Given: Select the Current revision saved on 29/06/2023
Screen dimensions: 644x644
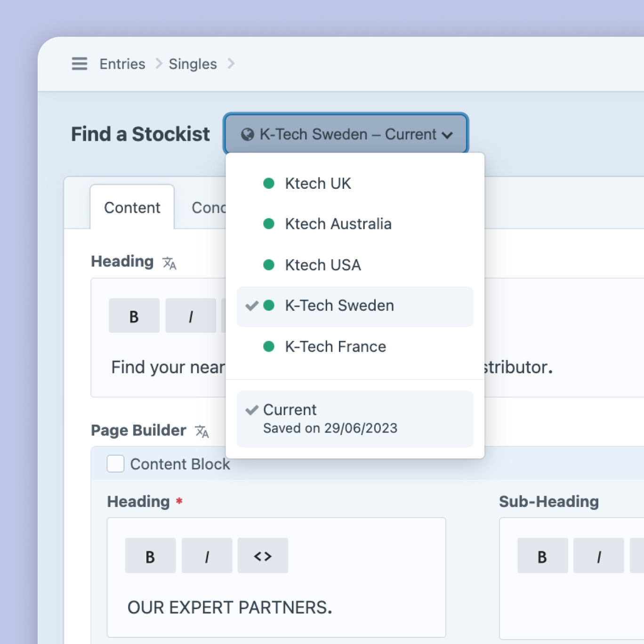Looking at the screenshot, I should [355, 419].
